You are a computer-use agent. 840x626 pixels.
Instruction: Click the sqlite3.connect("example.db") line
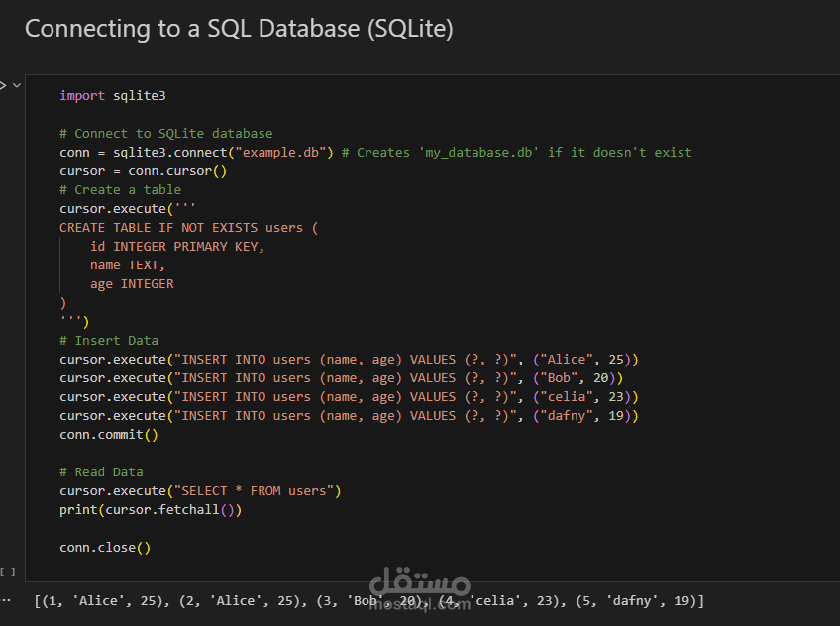coord(375,153)
